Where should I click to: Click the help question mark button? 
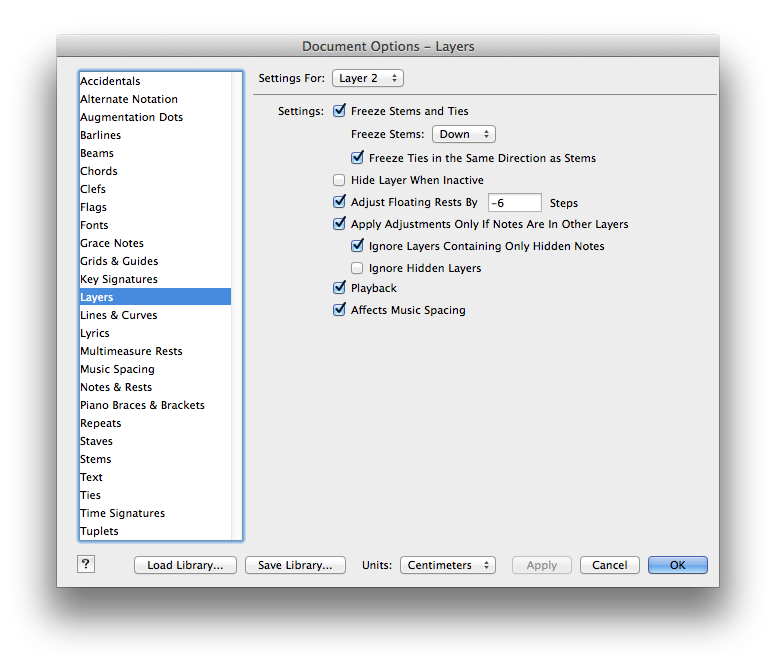coord(85,564)
